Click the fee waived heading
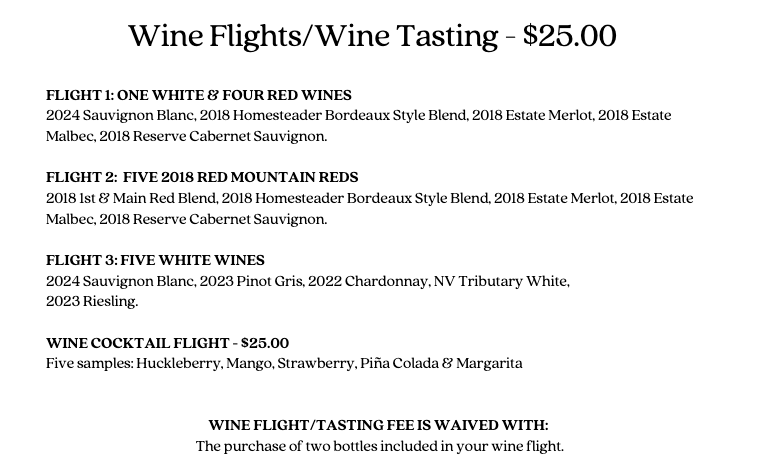Screen dimensions: 757x472 pos(378,425)
